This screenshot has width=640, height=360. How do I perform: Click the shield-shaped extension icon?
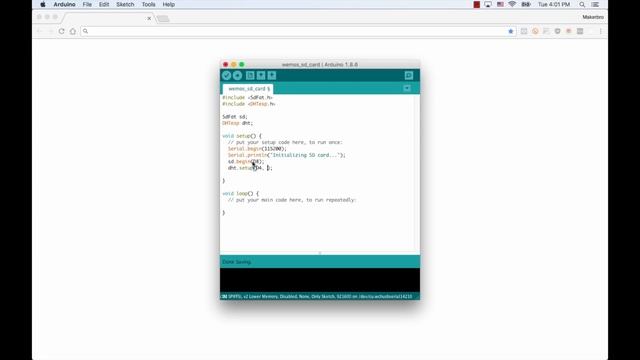click(558, 31)
